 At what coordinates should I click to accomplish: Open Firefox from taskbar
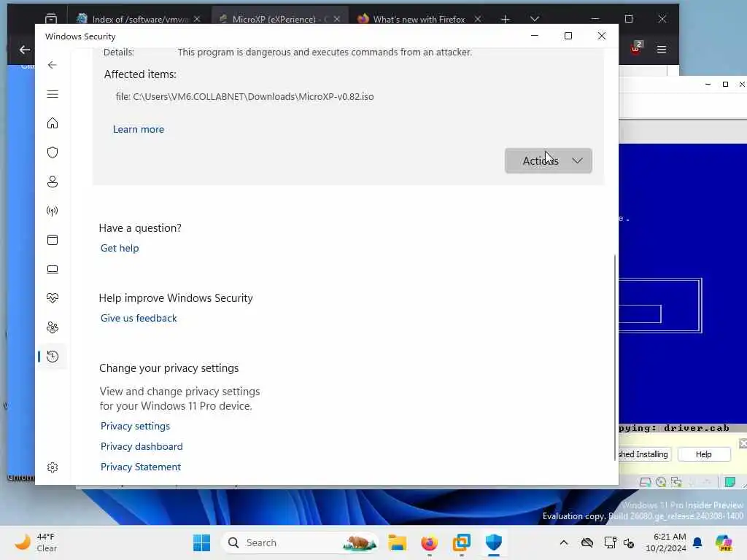(x=429, y=542)
